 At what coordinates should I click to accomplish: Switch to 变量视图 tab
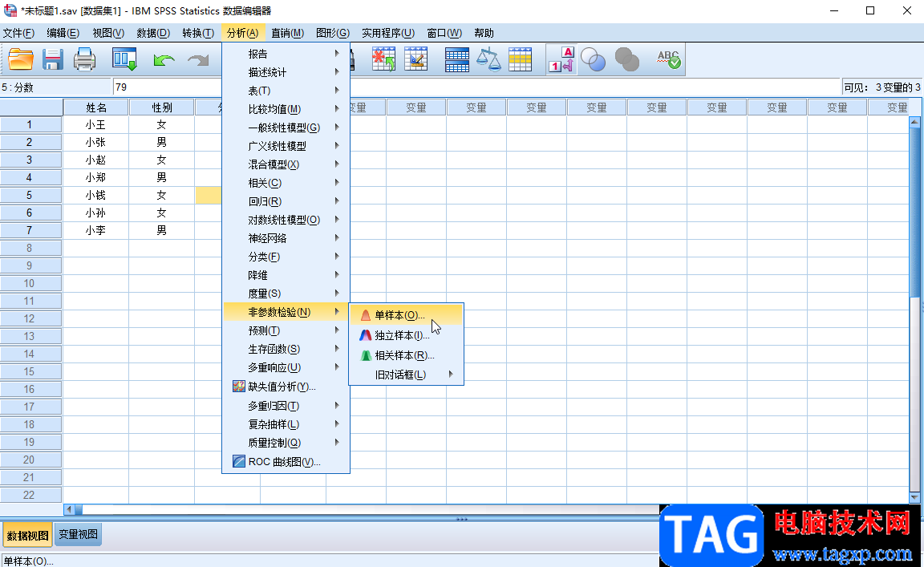coord(79,535)
